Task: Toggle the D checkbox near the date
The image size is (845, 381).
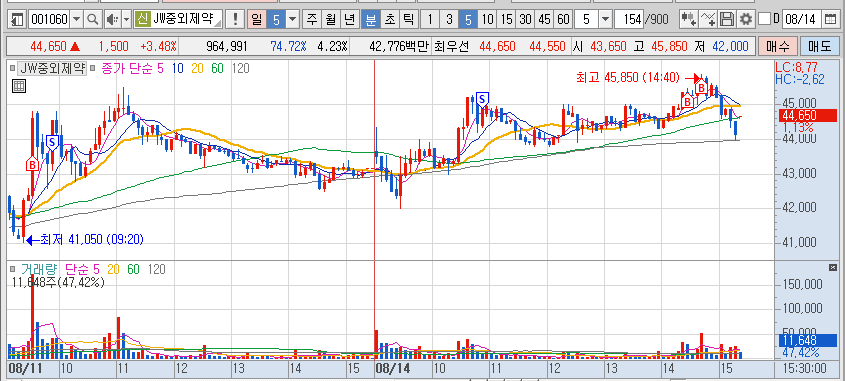Action: 764,20
